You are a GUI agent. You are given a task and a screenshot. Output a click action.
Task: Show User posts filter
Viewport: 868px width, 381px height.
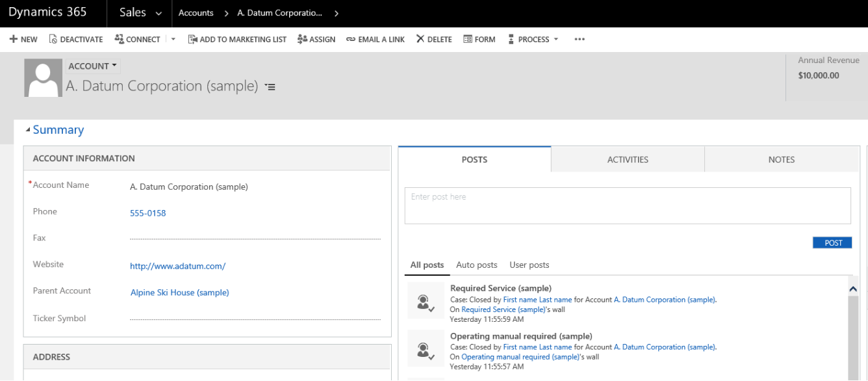click(x=530, y=265)
